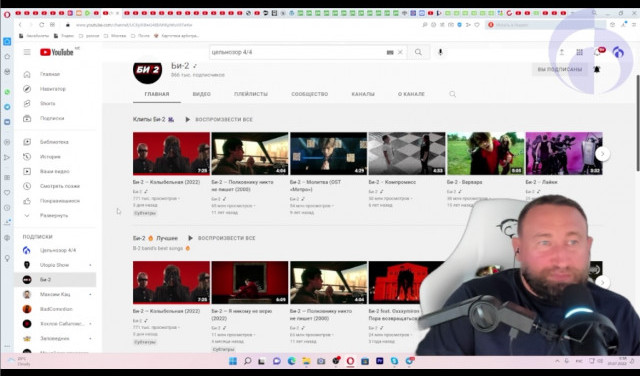
Task: Open Я никому не верю video thumbnail
Action: 250,283
